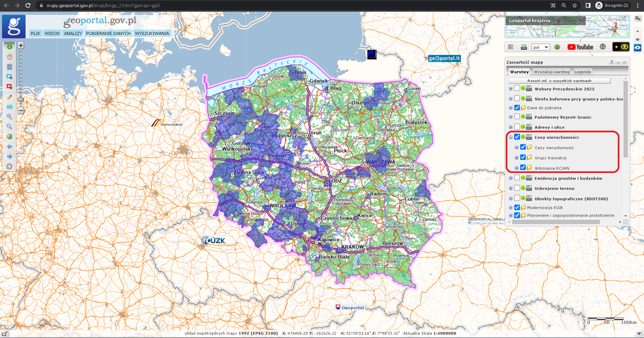Toggle the Grupy transakcji checkbox
The width and height of the screenshot is (644, 338).
(523, 157)
